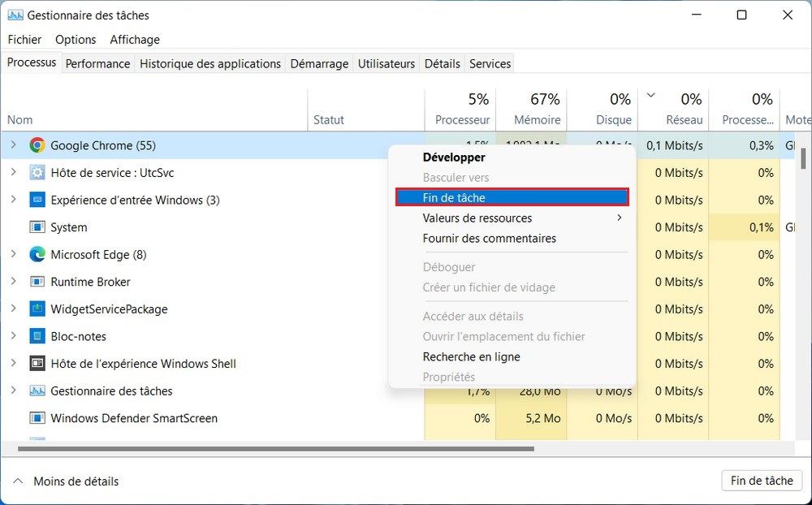Expand the Microsoft Edge (8) process group
812x505 pixels.
click(14, 254)
